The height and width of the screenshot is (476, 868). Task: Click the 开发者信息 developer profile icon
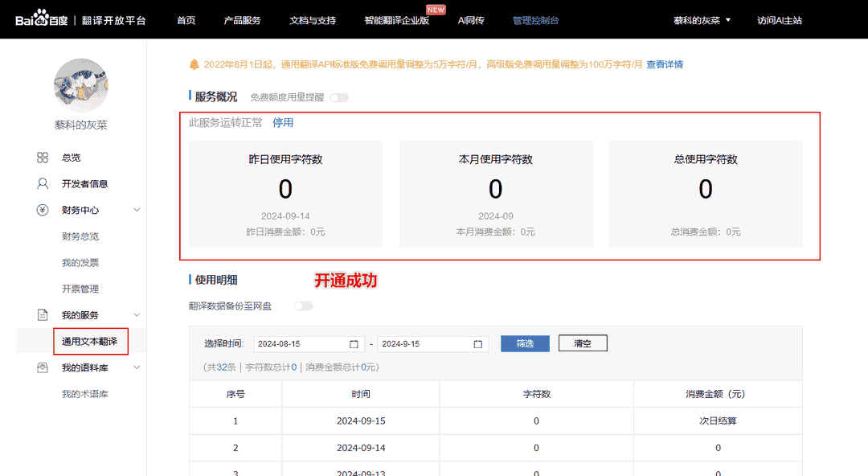[43, 183]
